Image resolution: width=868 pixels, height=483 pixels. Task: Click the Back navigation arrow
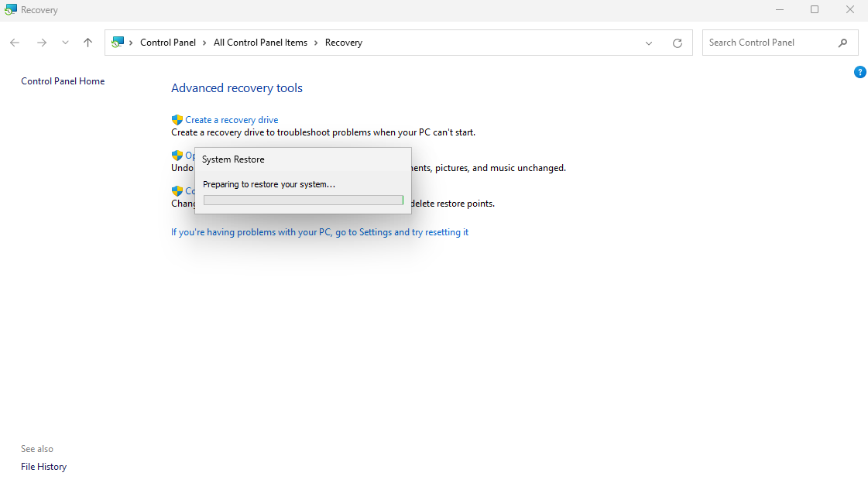[15, 43]
